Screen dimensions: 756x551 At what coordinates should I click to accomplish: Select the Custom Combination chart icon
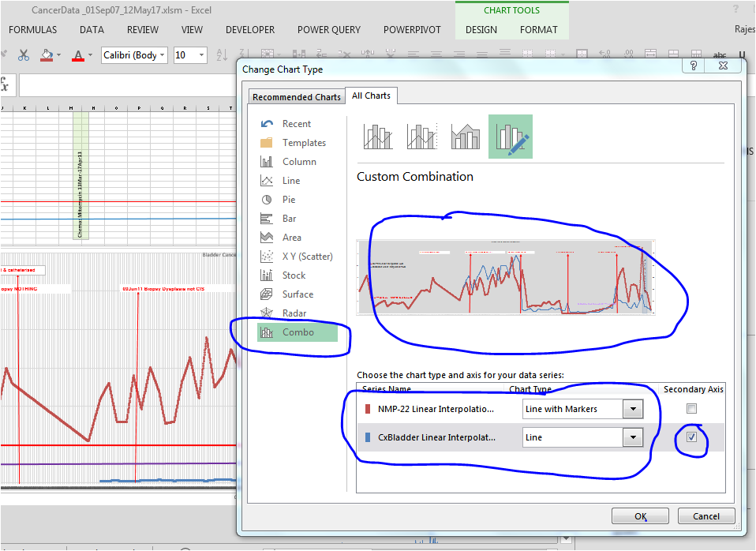click(x=511, y=137)
